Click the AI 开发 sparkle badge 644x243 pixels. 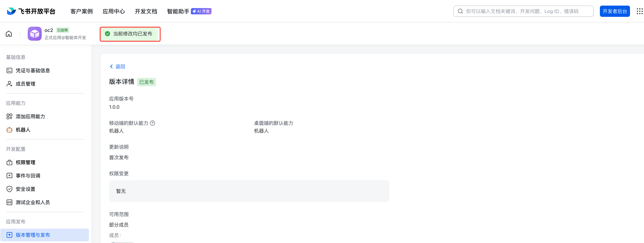(x=201, y=11)
